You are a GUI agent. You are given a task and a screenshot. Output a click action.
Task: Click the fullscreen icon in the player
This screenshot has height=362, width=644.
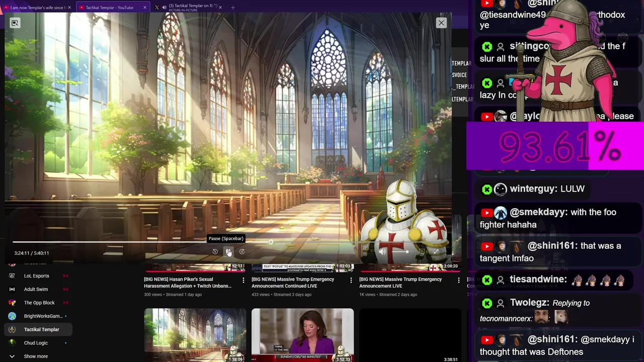pos(436,251)
